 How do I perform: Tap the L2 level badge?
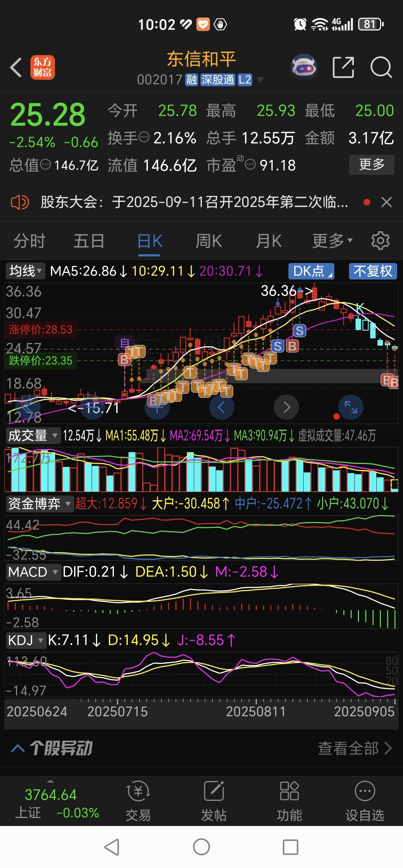(245, 80)
